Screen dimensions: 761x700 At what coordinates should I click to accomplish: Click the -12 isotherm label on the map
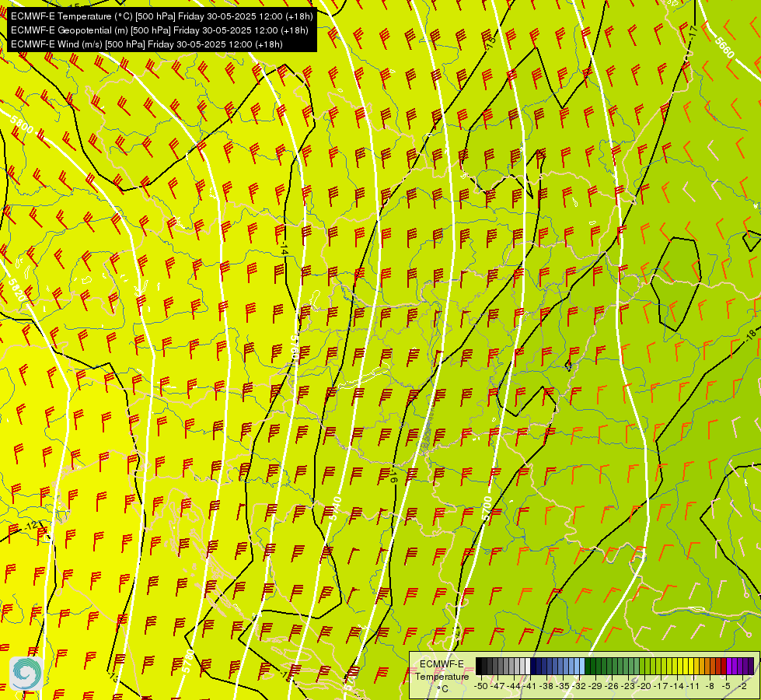coord(33,526)
